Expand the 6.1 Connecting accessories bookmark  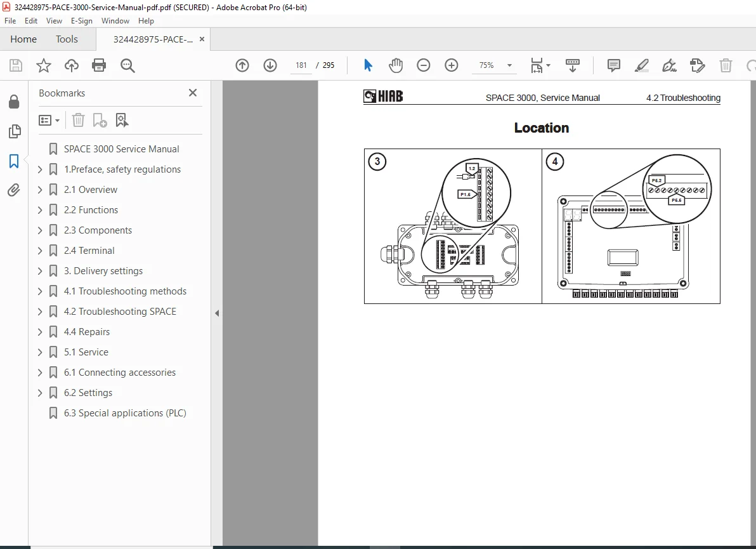[40, 373]
